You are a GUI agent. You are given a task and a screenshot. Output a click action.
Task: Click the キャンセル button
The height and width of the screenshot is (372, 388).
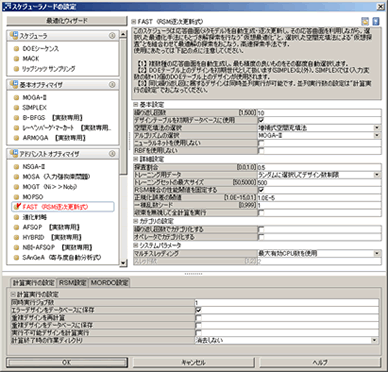click(194, 362)
